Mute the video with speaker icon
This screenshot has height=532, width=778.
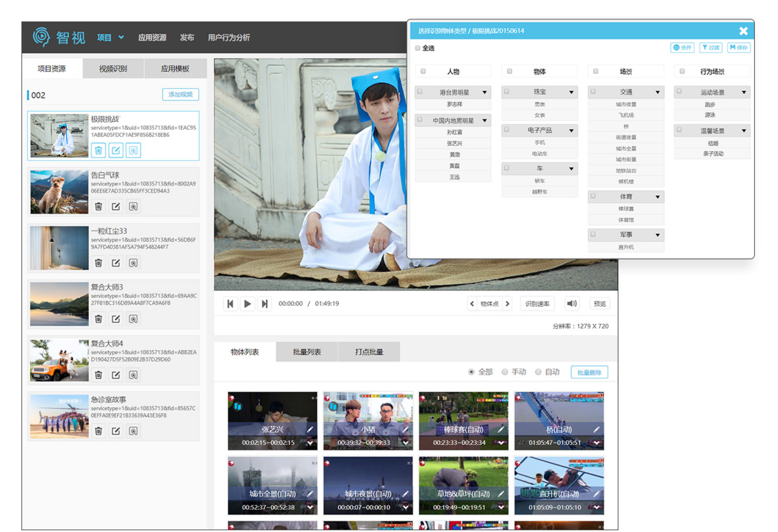click(571, 304)
